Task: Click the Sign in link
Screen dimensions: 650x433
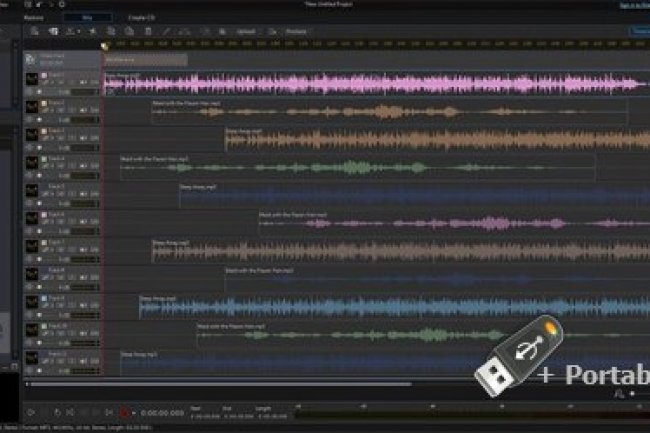Action: (x=632, y=5)
